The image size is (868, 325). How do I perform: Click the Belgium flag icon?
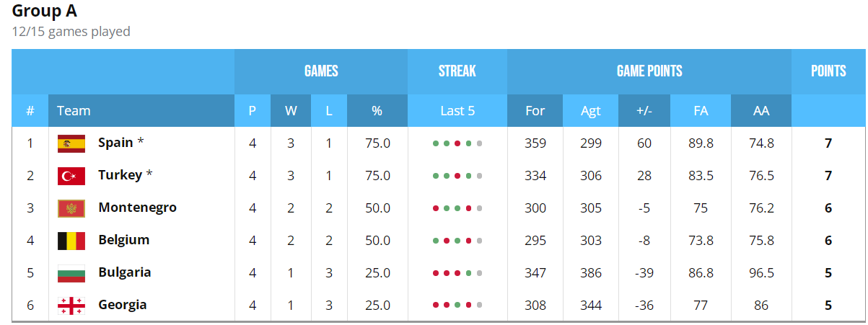[x=71, y=241]
